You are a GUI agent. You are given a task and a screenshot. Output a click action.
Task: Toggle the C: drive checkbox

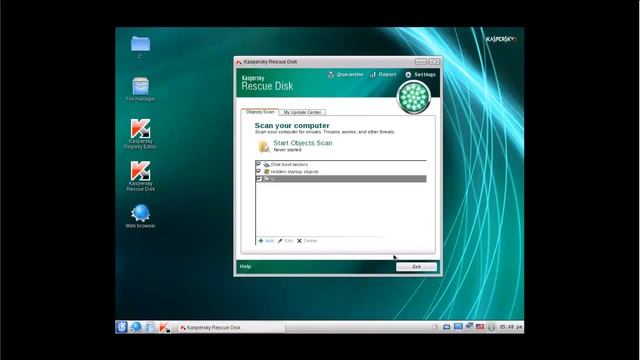[x=258, y=179]
